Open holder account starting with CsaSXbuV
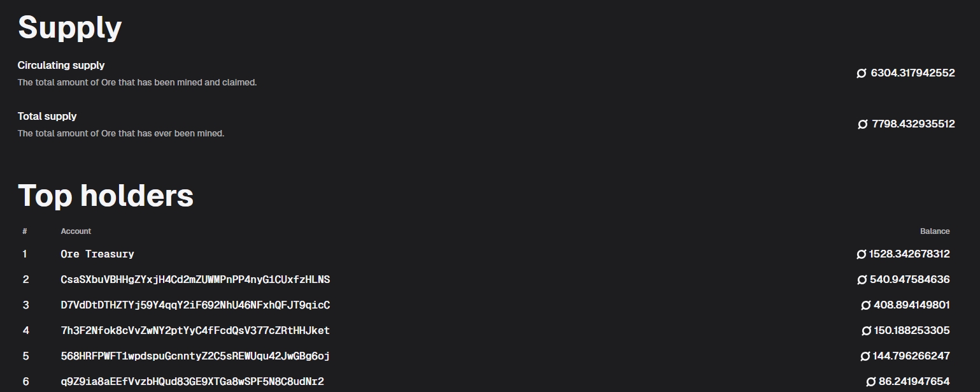 point(195,280)
